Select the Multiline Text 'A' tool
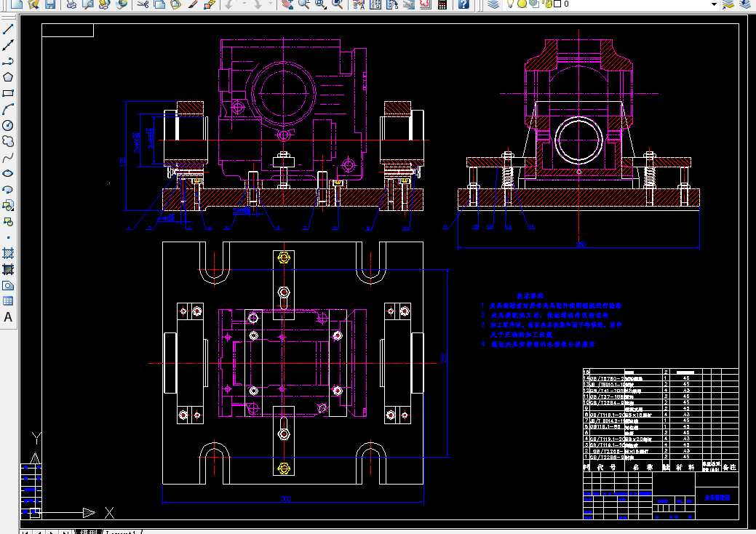Screen dimensions: 756x534 [8, 317]
